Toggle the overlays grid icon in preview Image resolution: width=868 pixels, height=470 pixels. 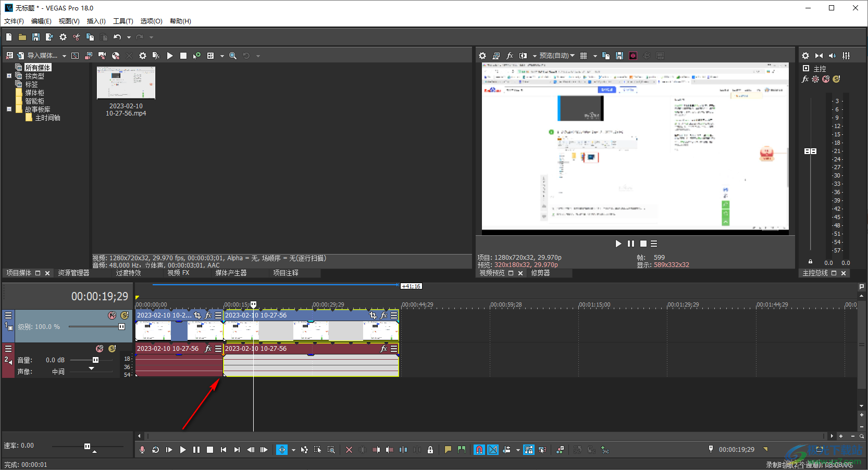(x=584, y=56)
